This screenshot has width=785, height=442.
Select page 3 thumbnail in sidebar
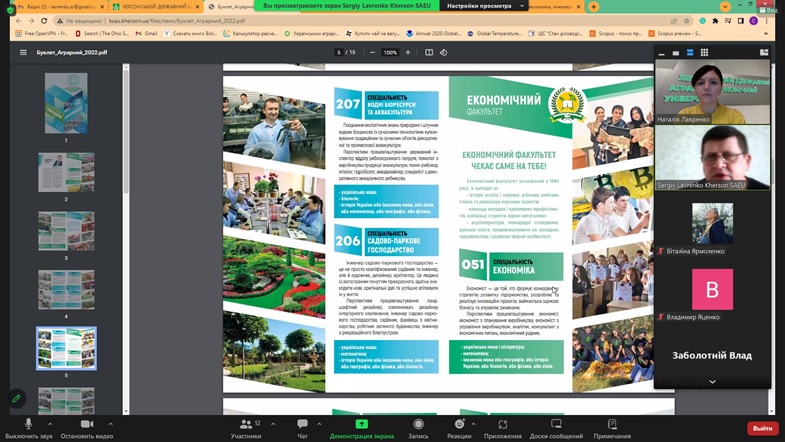pos(66,231)
